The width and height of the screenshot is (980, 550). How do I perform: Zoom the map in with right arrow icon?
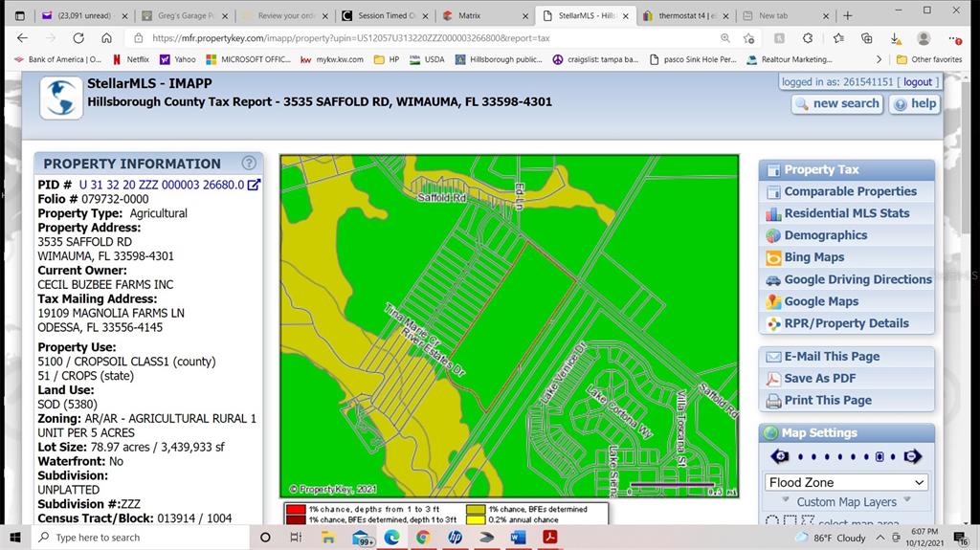[x=912, y=456]
